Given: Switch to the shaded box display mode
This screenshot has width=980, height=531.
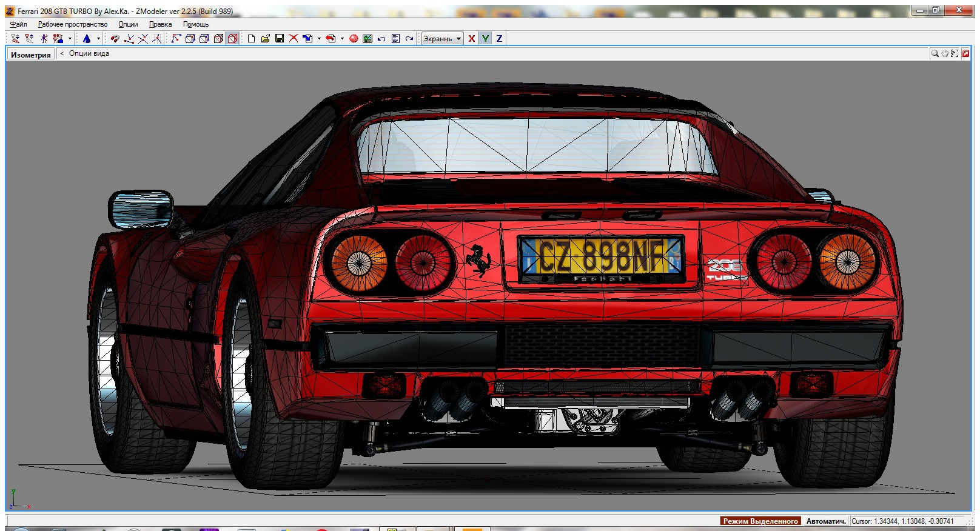Looking at the screenshot, I should pyautogui.click(x=218, y=38).
